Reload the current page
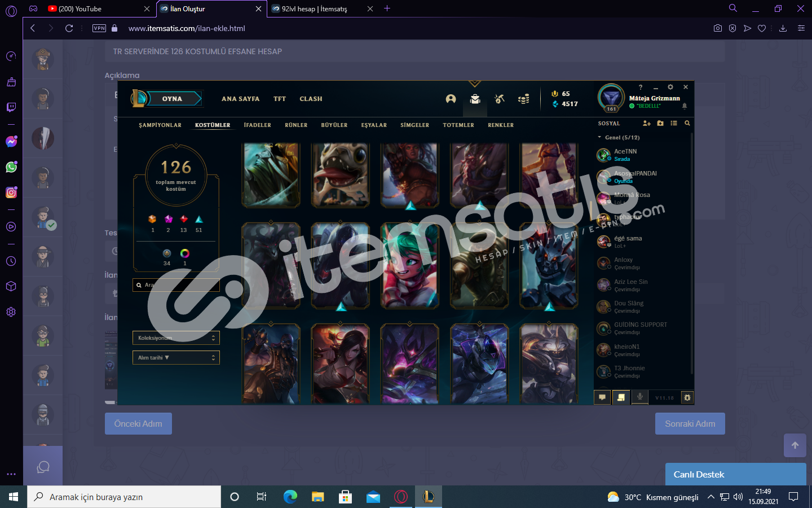812x508 pixels. tap(69, 28)
